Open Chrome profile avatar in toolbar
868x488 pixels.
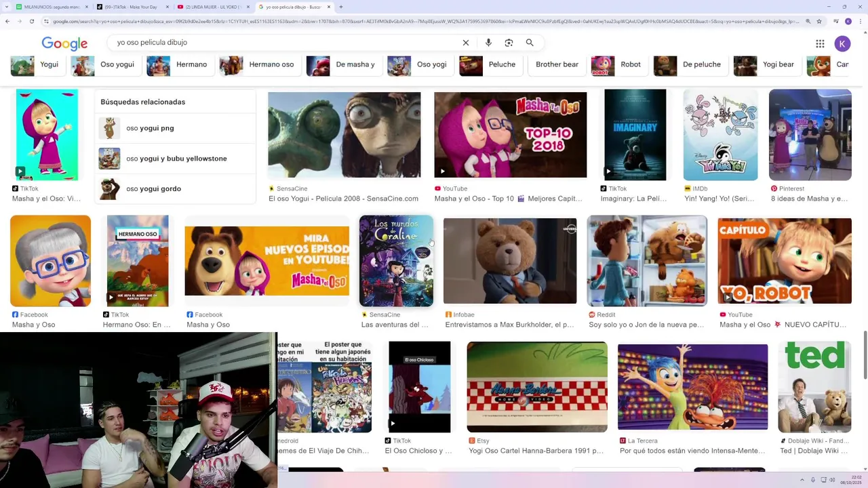[848, 22]
